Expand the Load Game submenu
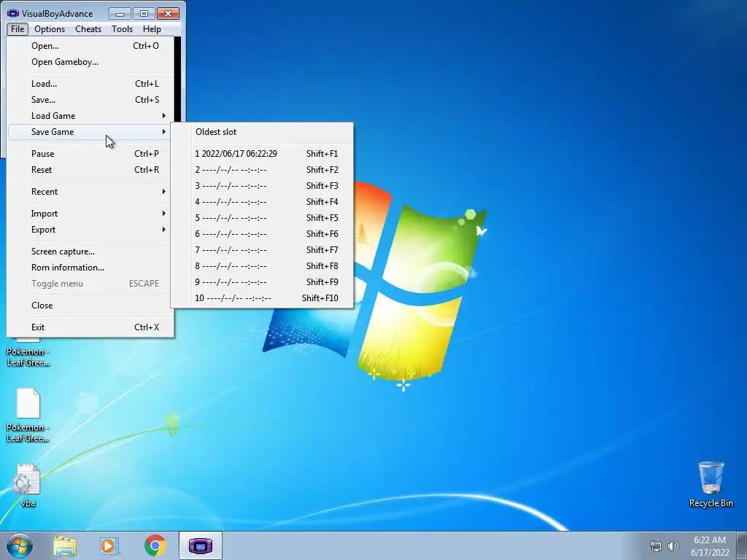The height and width of the screenshot is (560, 747). (90, 116)
